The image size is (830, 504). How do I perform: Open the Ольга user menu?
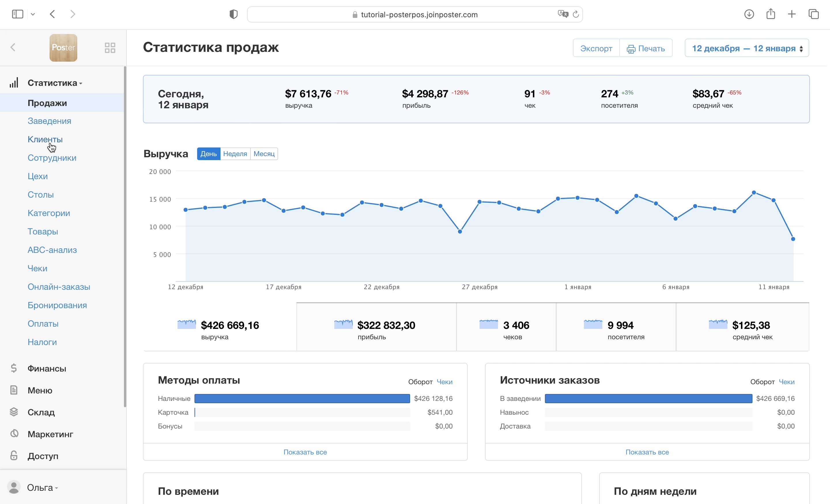point(40,488)
